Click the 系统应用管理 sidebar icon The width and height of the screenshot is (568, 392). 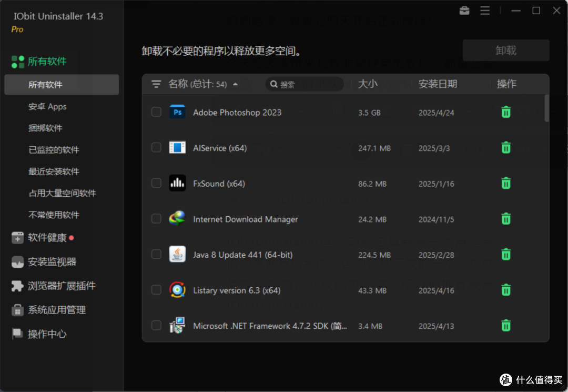click(x=17, y=310)
